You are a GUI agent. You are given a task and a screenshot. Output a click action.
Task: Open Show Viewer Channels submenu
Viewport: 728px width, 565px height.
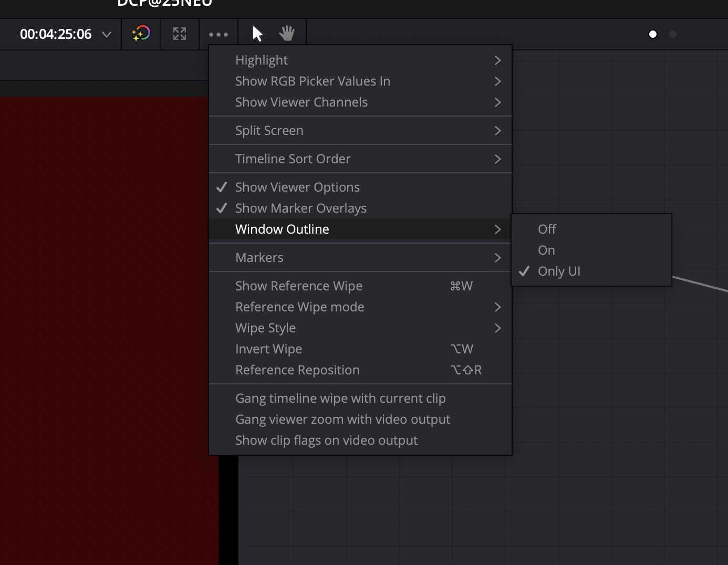pos(360,102)
